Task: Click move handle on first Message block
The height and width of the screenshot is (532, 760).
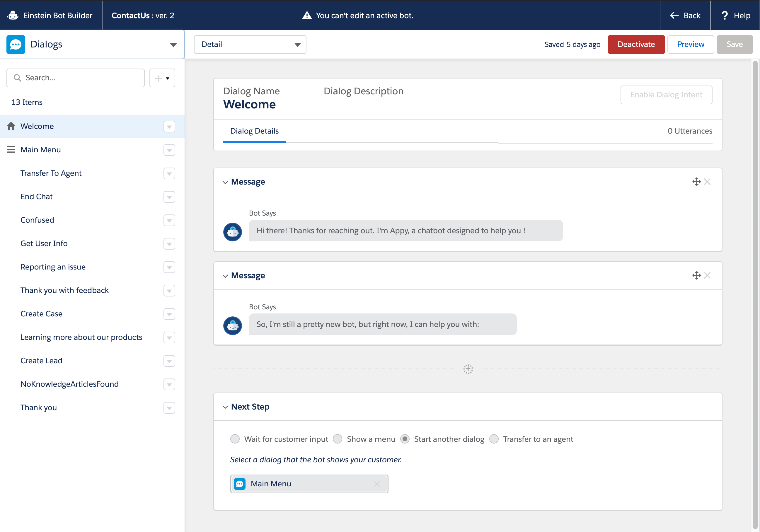Action: point(696,182)
